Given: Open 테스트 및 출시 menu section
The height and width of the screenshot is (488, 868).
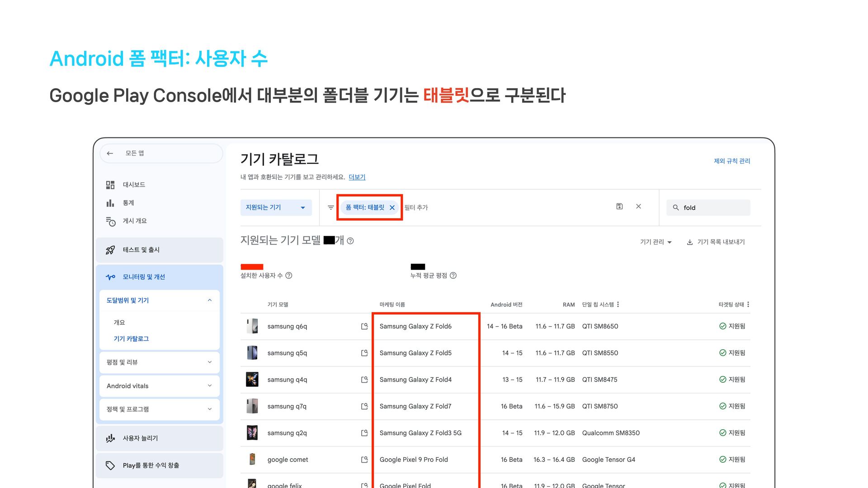Looking at the screenshot, I should [141, 250].
